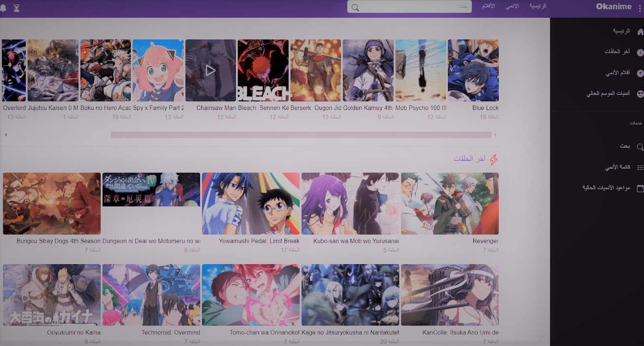Open الرئيسية in the top navigation
The image size is (644, 346).
(x=538, y=6)
